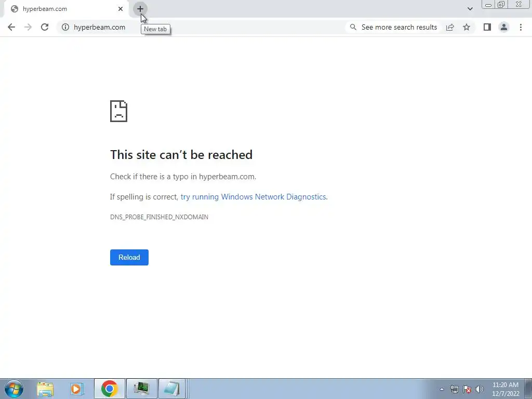Open a new tab with plus button
The height and width of the screenshot is (399, 532).
coord(140,9)
